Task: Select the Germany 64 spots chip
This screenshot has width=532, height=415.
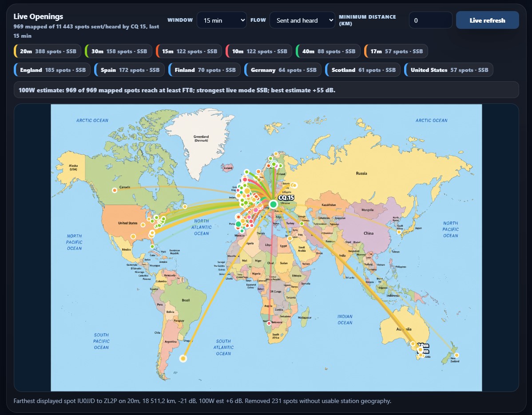Action: (x=283, y=70)
